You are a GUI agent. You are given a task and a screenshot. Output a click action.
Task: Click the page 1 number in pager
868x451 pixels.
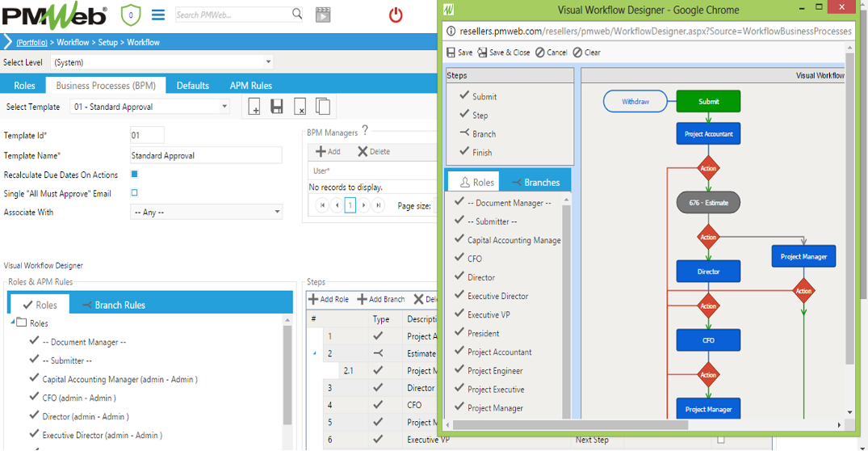coord(350,205)
